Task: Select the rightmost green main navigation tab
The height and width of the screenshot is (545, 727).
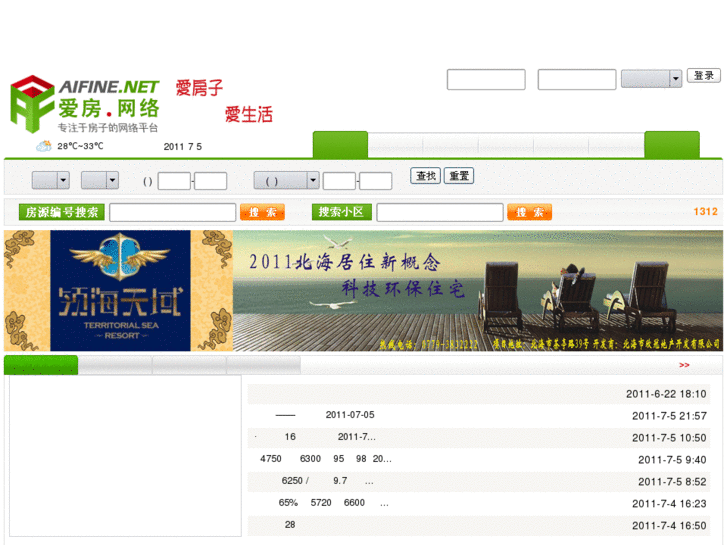Action: pyautogui.click(x=672, y=145)
